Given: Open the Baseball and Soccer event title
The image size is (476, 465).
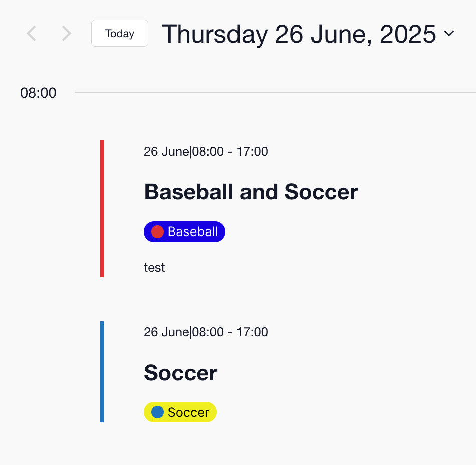Looking at the screenshot, I should [x=251, y=192].
